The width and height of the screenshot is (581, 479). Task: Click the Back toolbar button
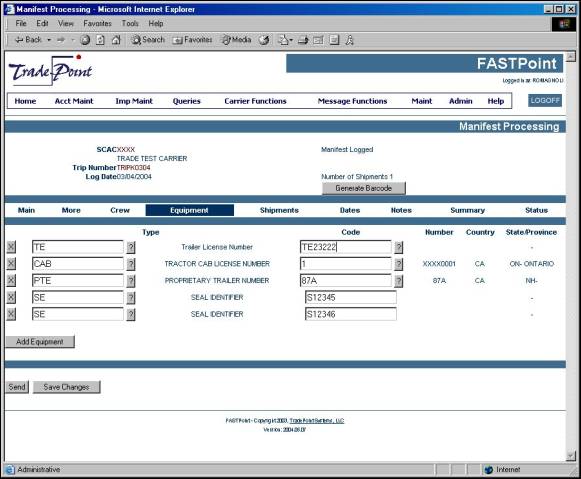tap(28, 40)
